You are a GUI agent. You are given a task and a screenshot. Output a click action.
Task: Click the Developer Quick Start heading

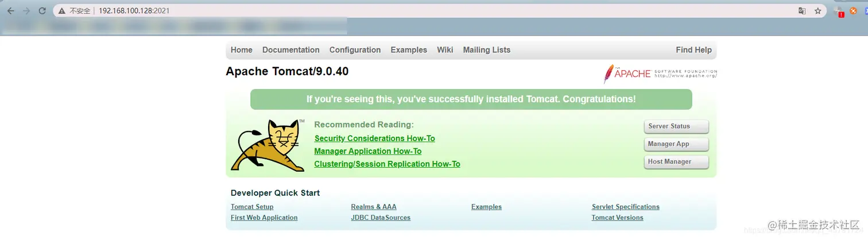[276, 193]
